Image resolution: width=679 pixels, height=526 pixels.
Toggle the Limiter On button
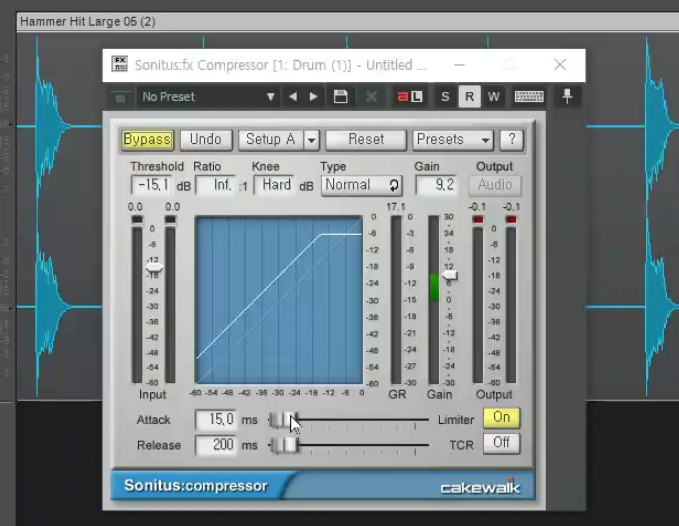tap(501, 418)
